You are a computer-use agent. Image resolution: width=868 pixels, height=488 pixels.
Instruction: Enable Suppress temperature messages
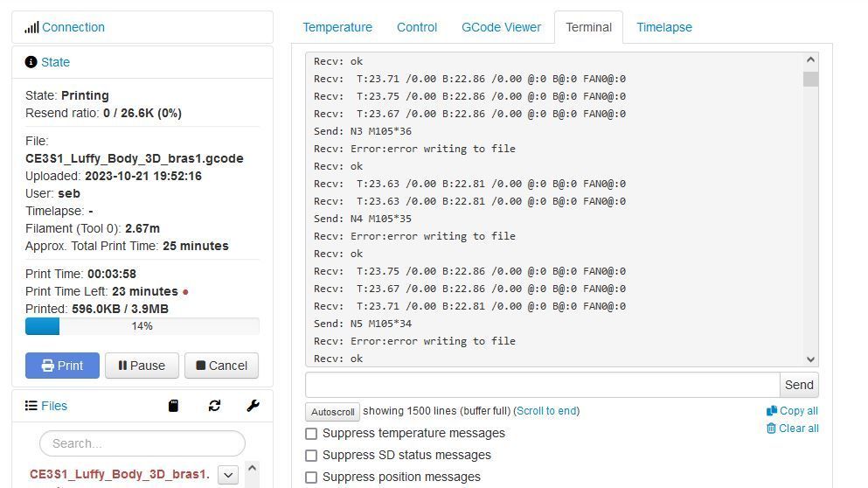click(311, 433)
